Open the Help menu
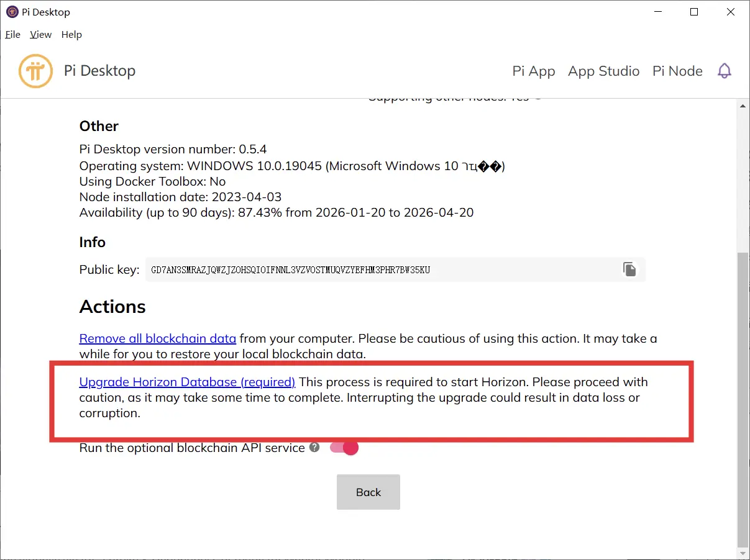This screenshot has width=750, height=560. click(71, 35)
